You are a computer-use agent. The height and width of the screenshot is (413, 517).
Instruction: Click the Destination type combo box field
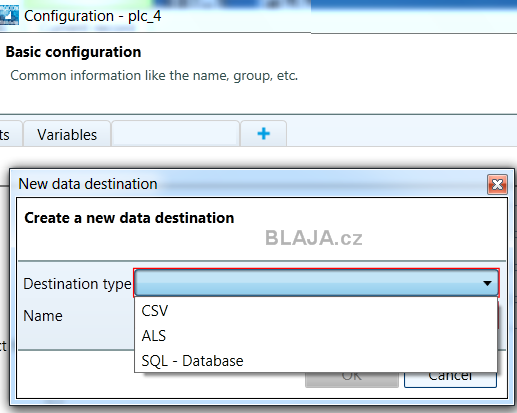pos(316,283)
